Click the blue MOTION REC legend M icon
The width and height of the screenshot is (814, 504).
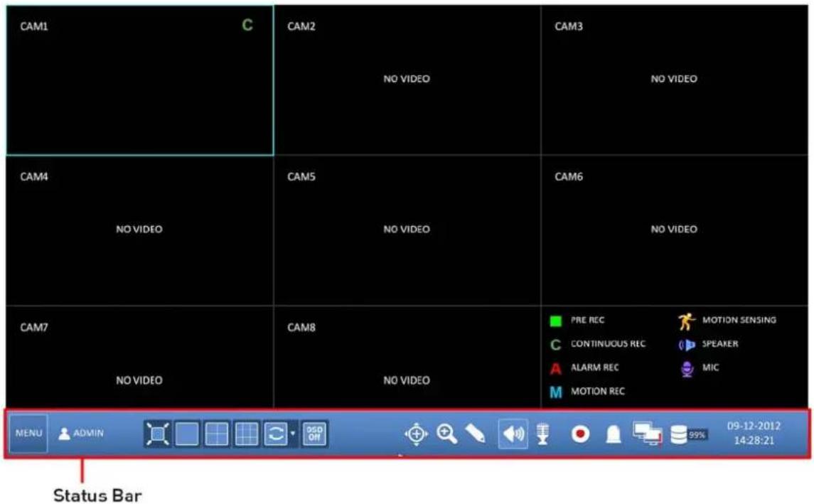click(x=555, y=392)
